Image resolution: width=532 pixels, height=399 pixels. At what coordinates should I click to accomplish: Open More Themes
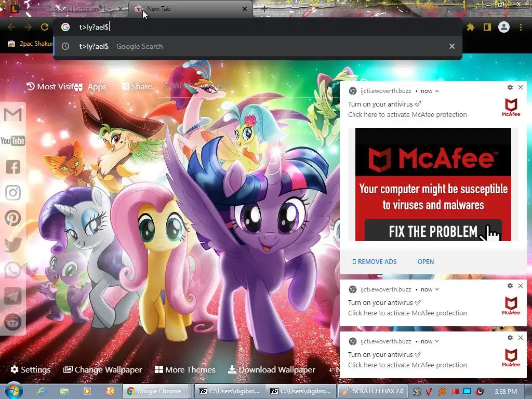point(185,369)
